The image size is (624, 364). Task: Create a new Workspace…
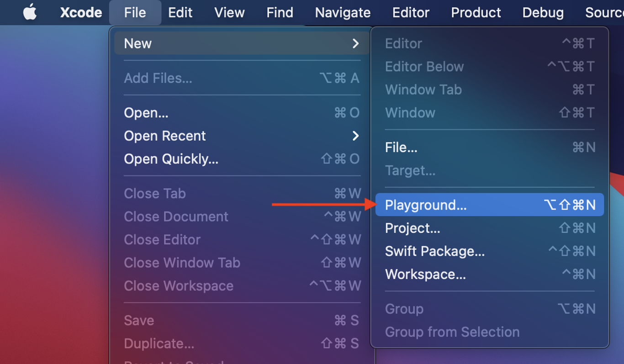point(490,274)
